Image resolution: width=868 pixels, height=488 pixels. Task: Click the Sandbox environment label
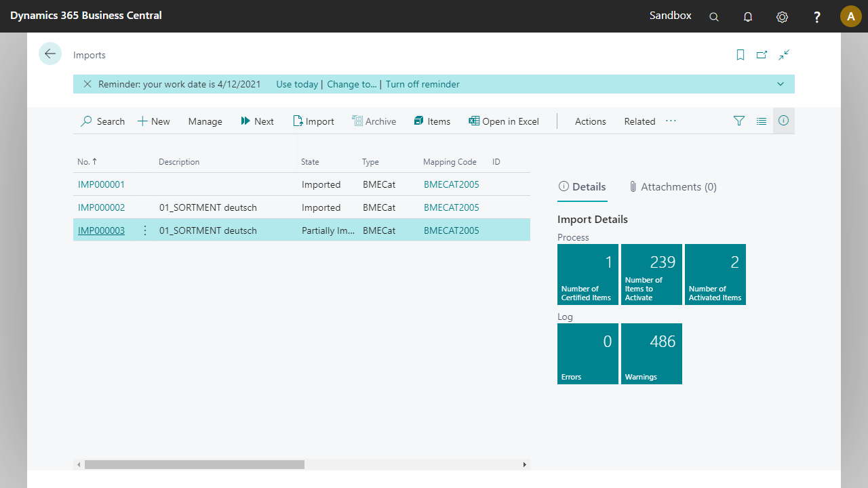pos(671,15)
